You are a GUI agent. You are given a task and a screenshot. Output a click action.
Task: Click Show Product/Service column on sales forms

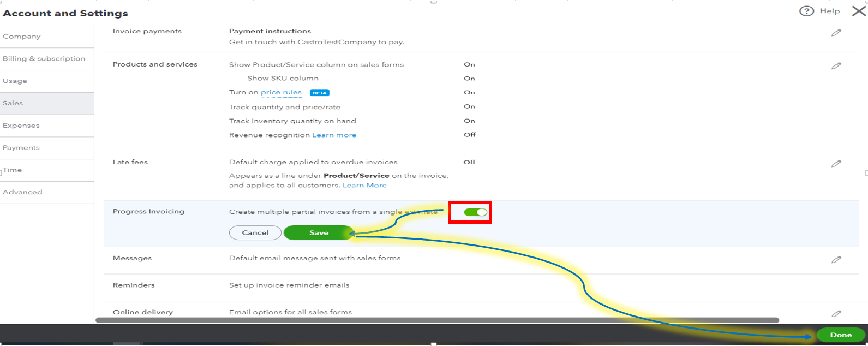tap(316, 64)
